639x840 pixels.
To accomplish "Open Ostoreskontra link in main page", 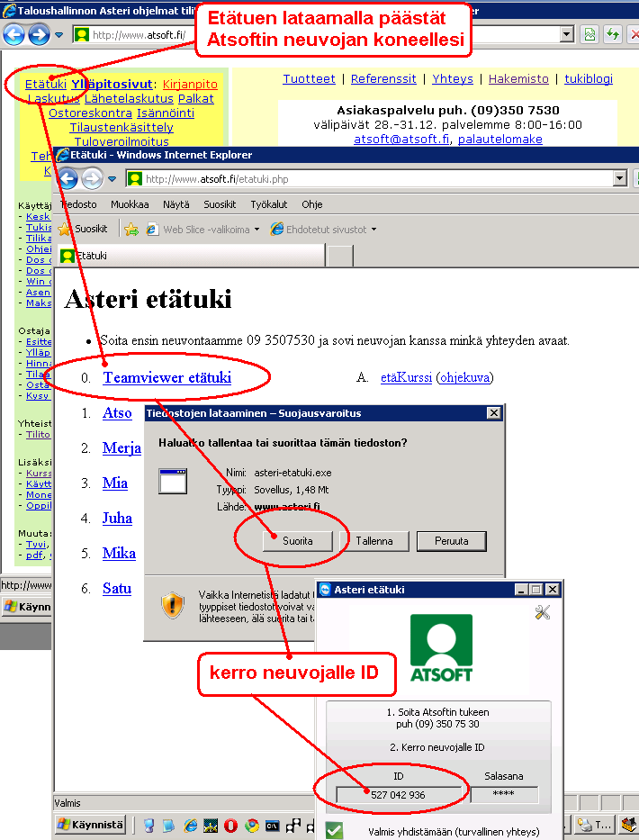I will (91, 113).
